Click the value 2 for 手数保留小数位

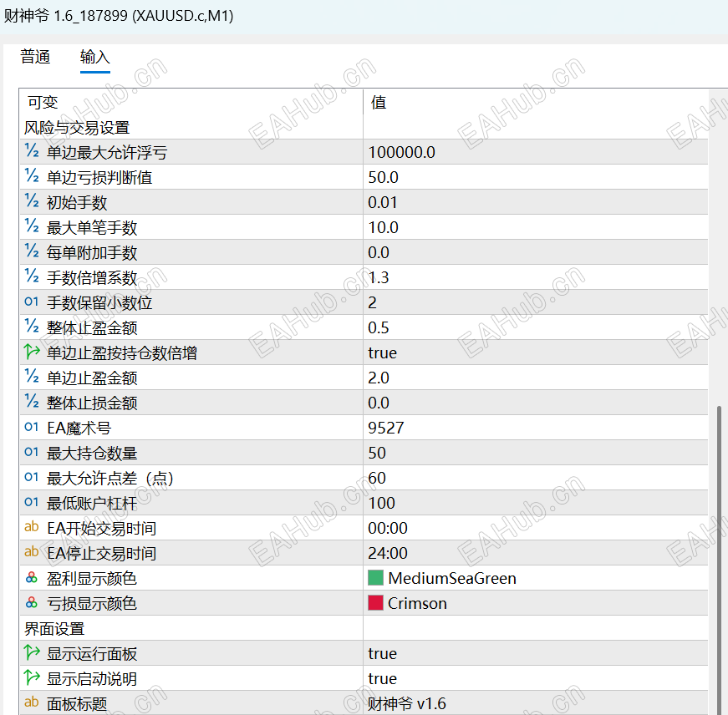coord(372,302)
